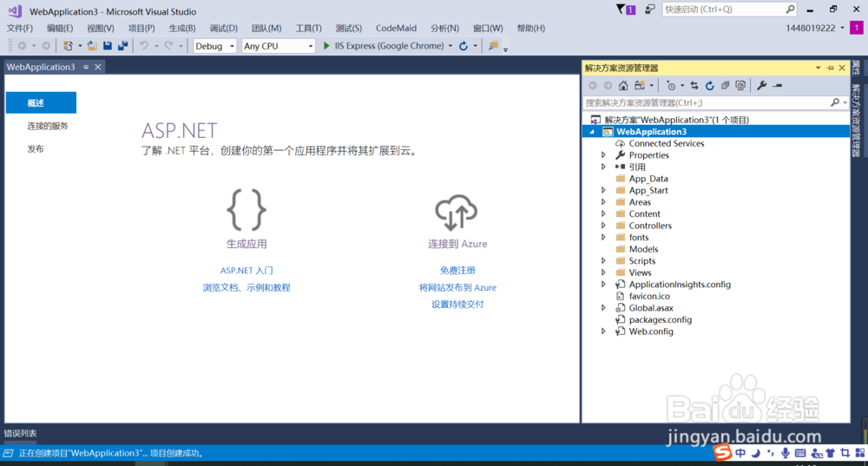Click the Open File folder icon
Screen dimensions: 868x466
click(92, 46)
